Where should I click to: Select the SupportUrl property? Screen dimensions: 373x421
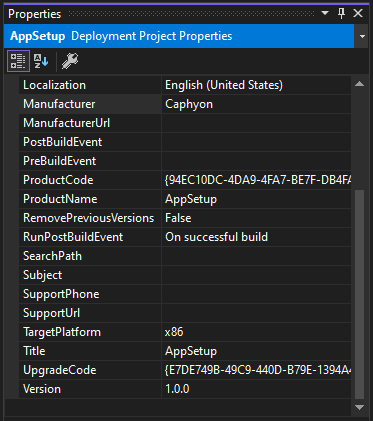tap(90, 313)
